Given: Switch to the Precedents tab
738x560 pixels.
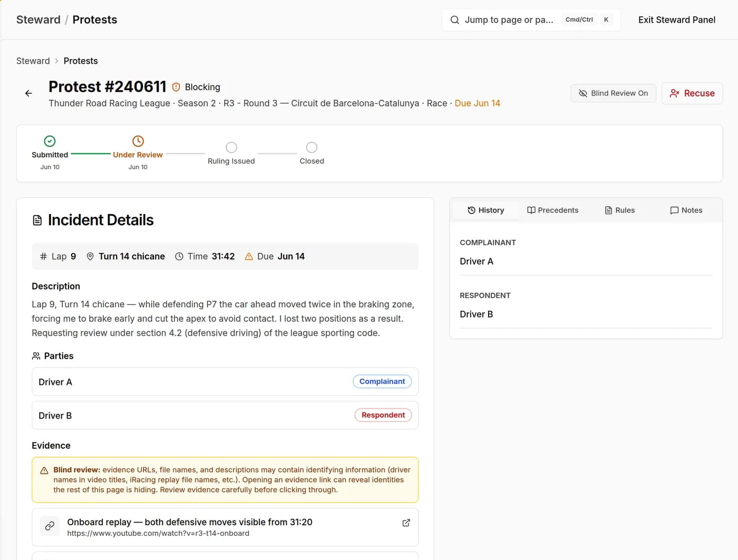Looking at the screenshot, I should click(552, 210).
